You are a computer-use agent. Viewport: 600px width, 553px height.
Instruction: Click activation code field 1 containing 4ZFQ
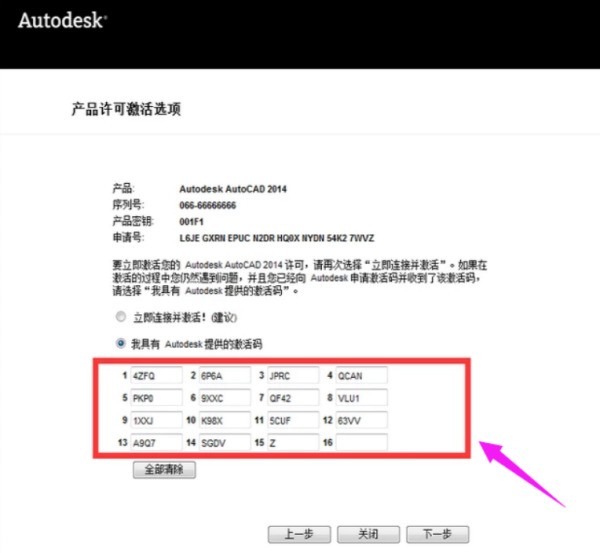click(x=156, y=375)
